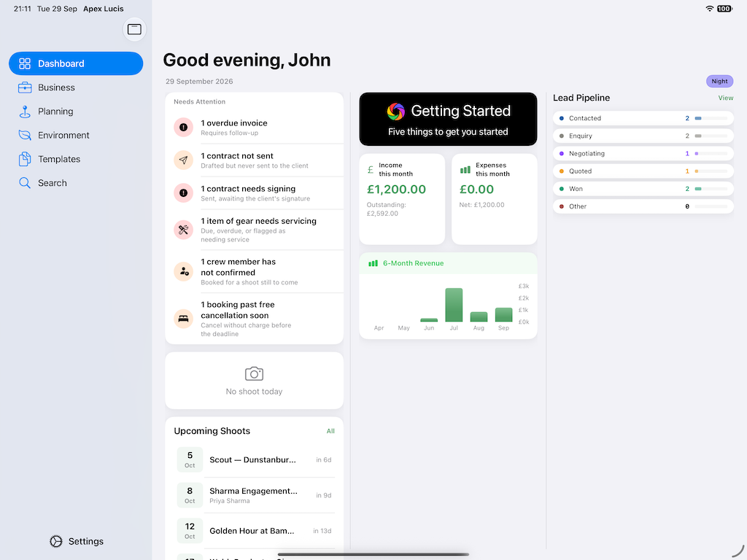Viewport: 747px width, 560px height.
Task: Click the colorful Getting Started logo icon
Action: click(395, 112)
